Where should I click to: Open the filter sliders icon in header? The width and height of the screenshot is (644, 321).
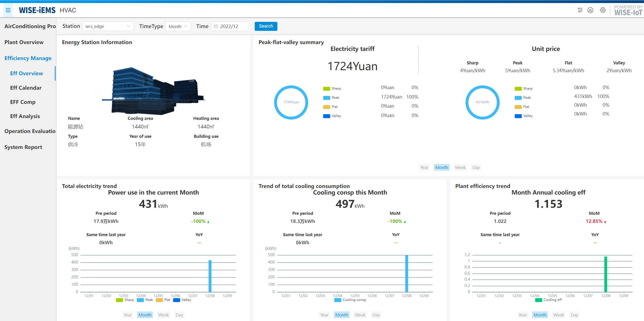tap(580, 10)
